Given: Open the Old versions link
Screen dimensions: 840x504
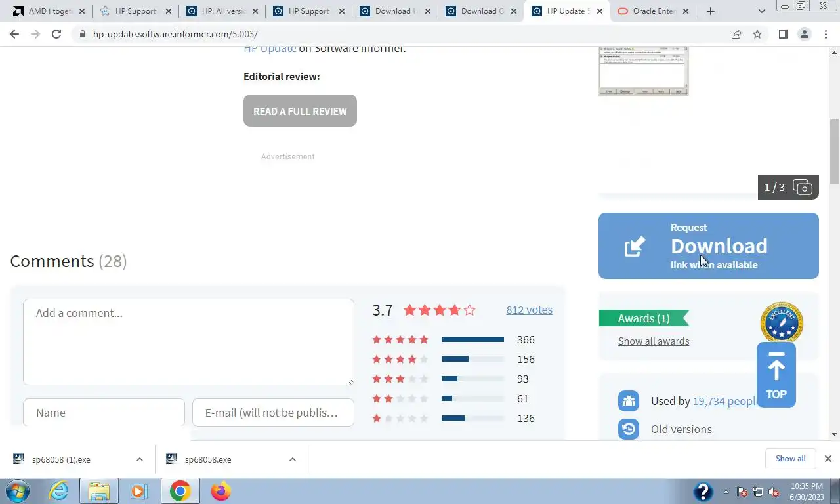Looking at the screenshot, I should click(x=681, y=429).
